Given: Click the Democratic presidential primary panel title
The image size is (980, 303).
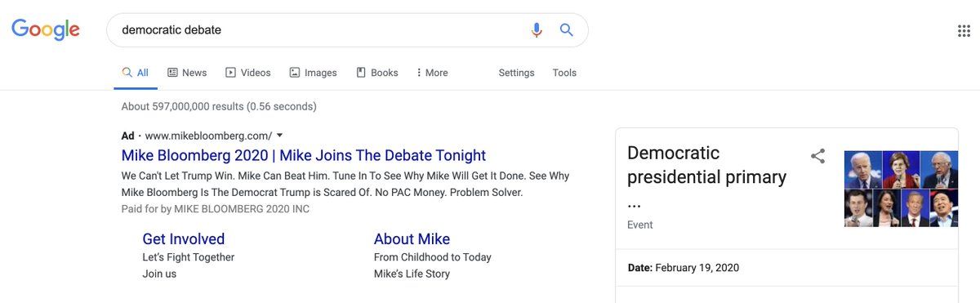Looking at the screenshot, I should 706,176.
